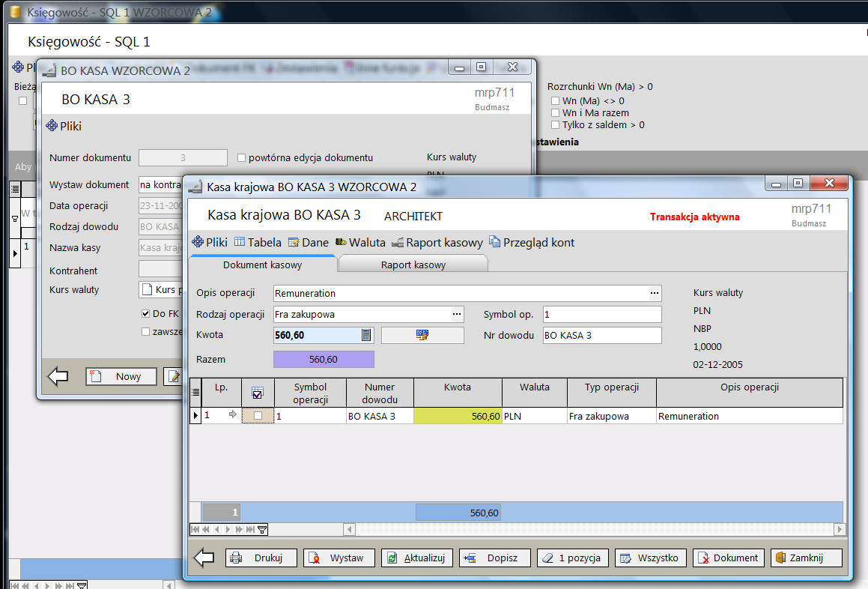Jump forward a page of records in cash table
868x589 pixels.
[x=239, y=529]
